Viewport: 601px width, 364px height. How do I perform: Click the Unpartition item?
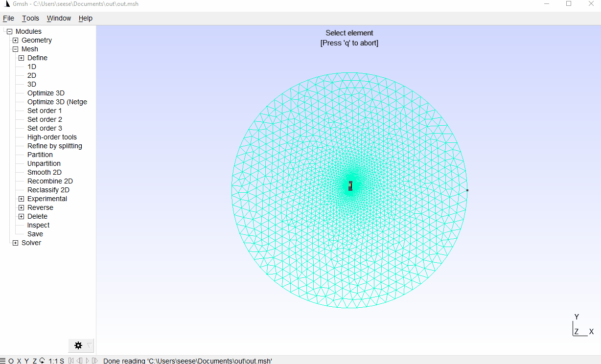coord(44,163)
